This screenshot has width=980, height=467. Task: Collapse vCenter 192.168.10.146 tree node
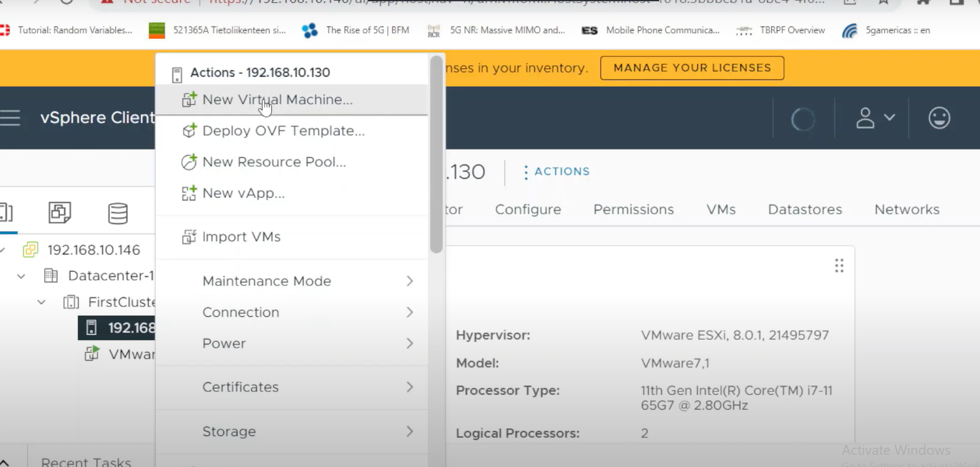pos(3,250)
